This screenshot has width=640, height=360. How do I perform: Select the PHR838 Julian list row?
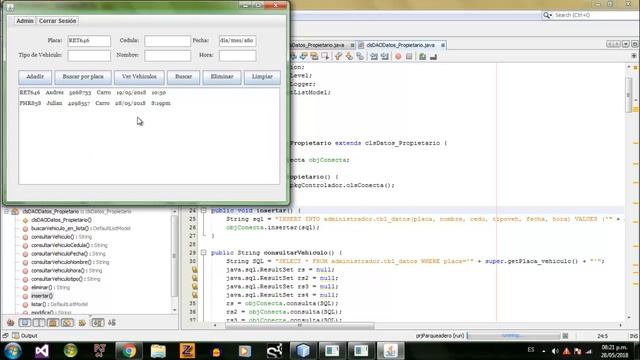pyautogui.click(x=149, y=103)
